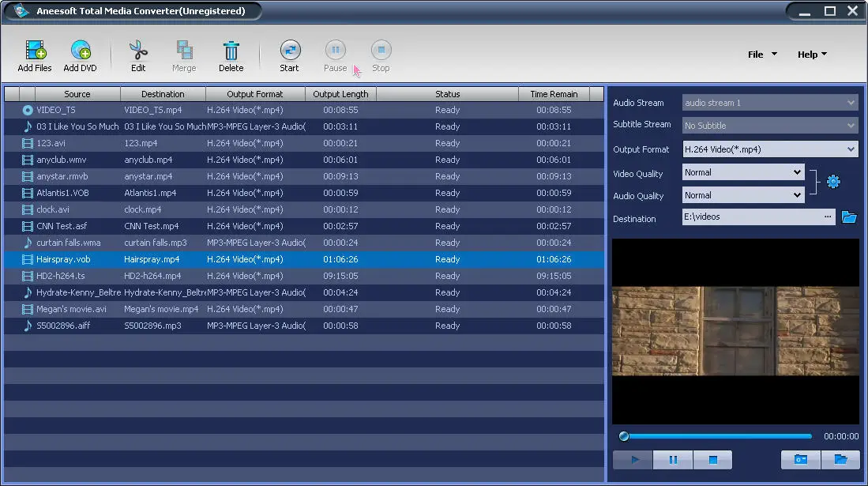
Task: Click the 00:09:13 output length cell
Action: coord(340,176)
